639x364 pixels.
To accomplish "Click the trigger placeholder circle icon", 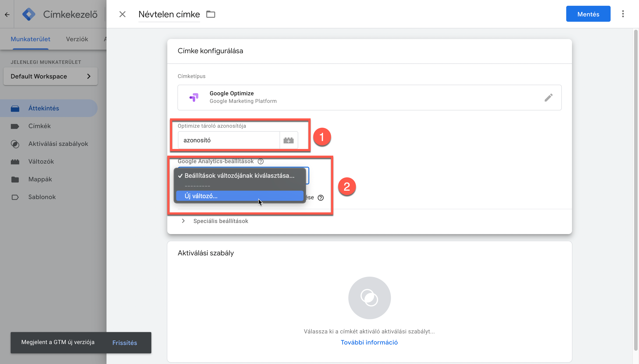I will (369, 298).
